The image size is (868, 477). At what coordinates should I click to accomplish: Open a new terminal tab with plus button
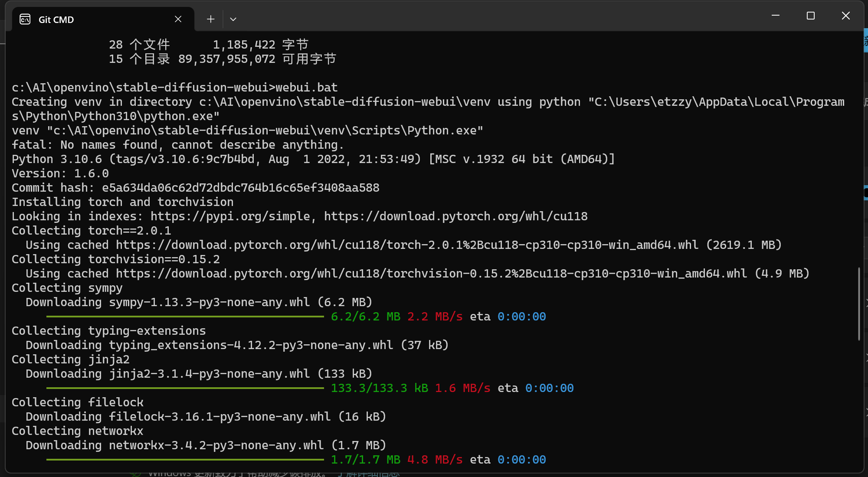tap(211, 19)
